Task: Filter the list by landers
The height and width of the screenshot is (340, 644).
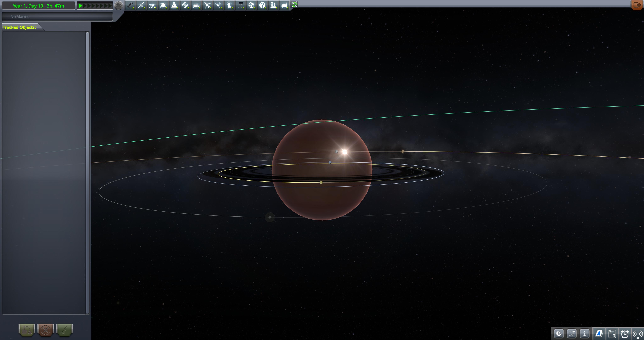Action: (x=163, y=5)
